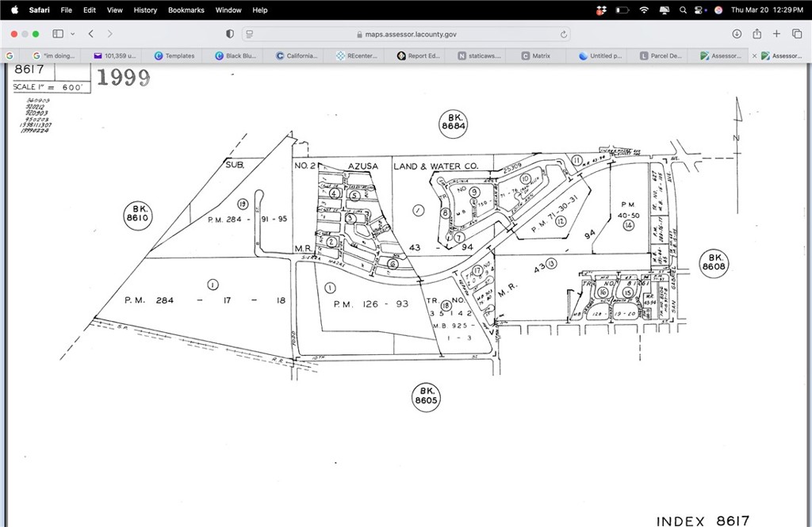Open the Share icon in Safari's toolbar
Image resolution: width=812 pixels, height=527 pixels.
point(756,34)
